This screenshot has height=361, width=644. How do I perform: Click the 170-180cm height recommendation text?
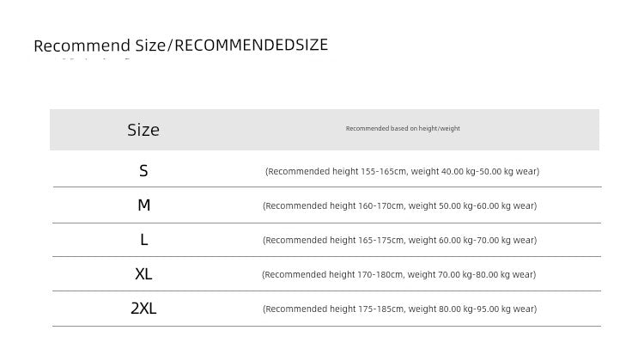(380, 275)
